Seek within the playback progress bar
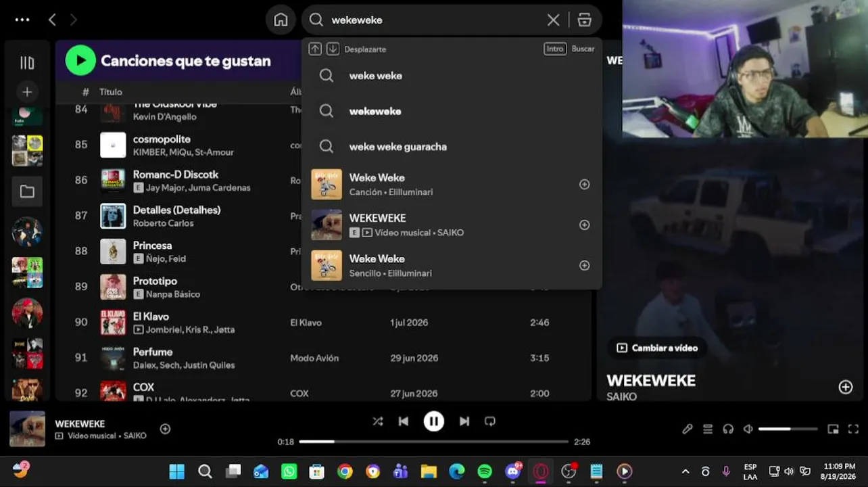 coord(434,442)
